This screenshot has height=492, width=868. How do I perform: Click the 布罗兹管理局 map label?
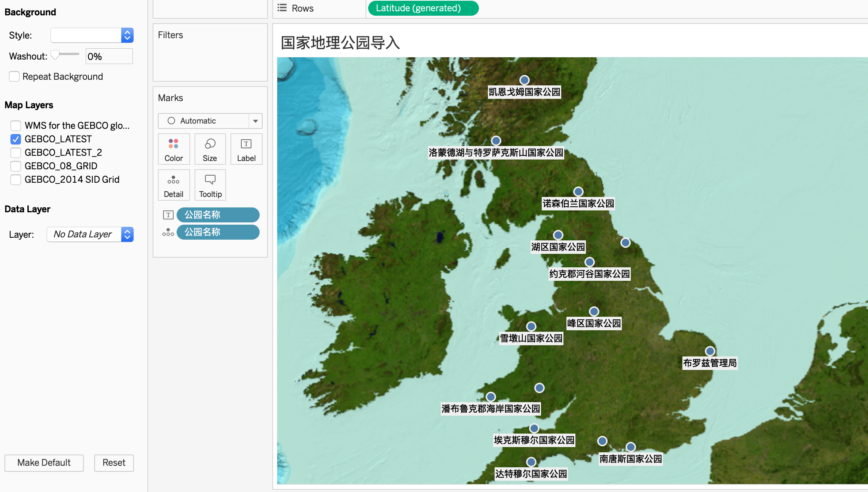click(x=710, y=363)
